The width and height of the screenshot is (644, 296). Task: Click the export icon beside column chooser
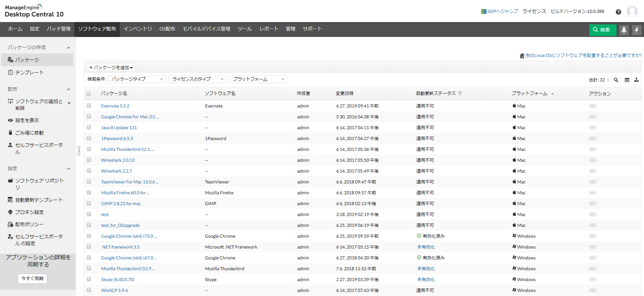click(636, 80)
